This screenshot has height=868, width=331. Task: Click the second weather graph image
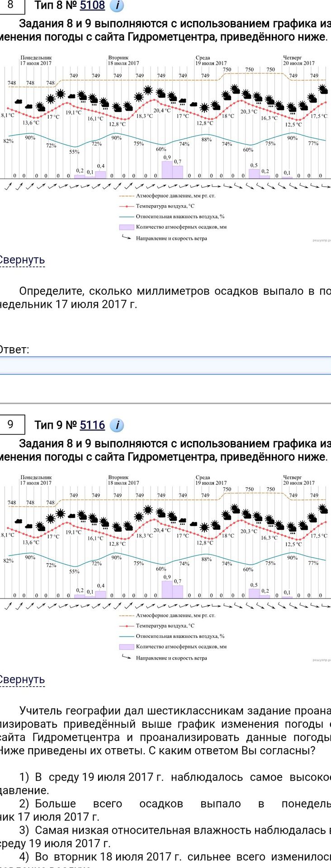165,568
